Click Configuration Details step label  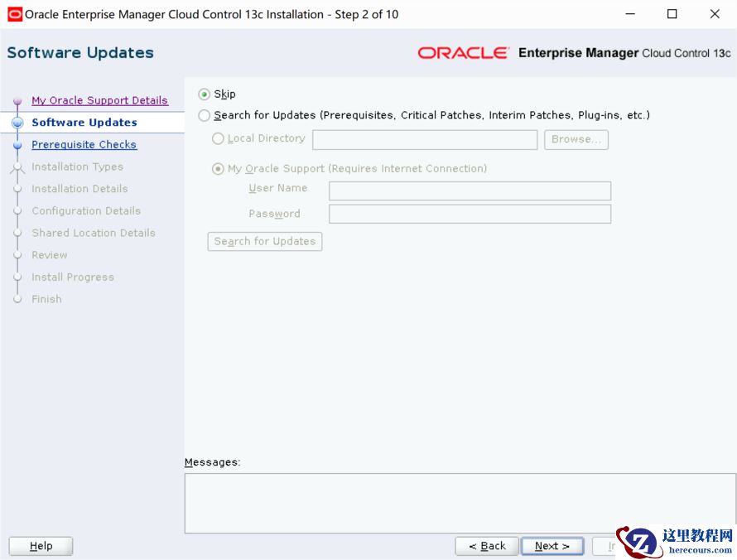pos(86,210)
